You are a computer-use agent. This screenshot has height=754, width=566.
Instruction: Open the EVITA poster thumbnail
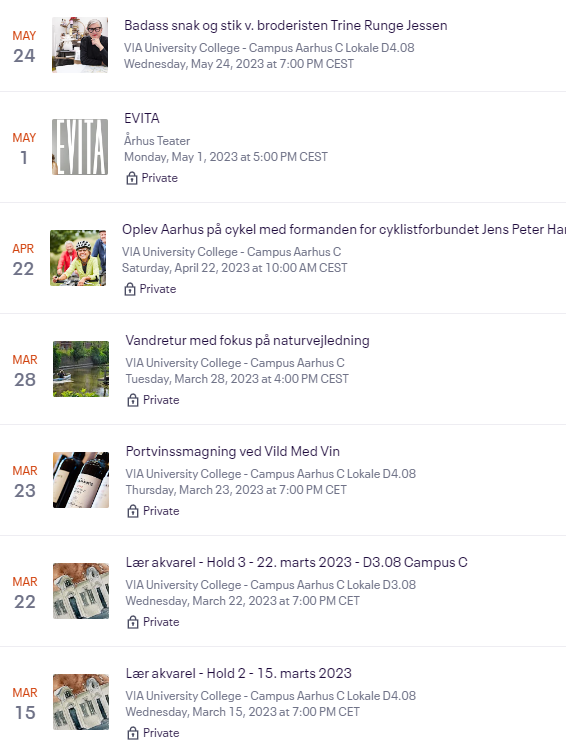pos(80,147)
